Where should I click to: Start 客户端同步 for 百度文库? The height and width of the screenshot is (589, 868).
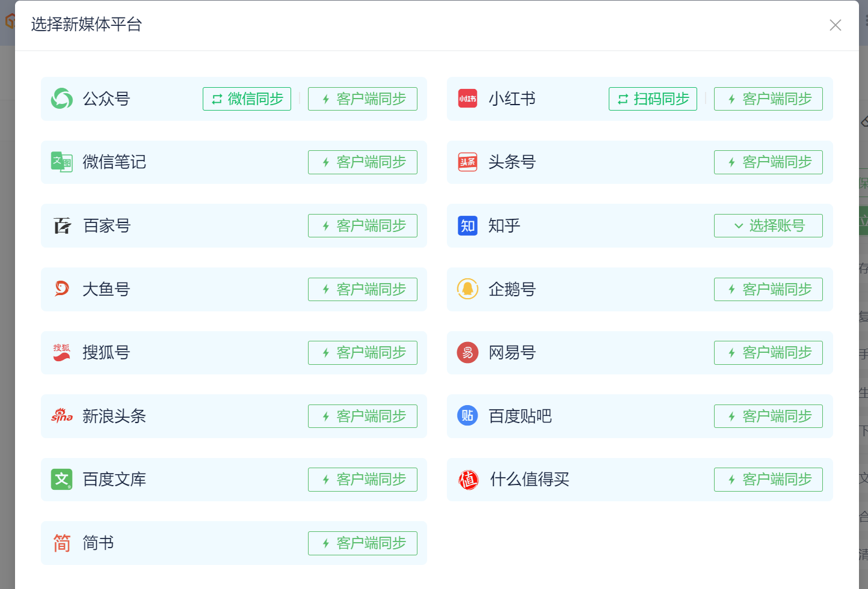click(362, 480)
